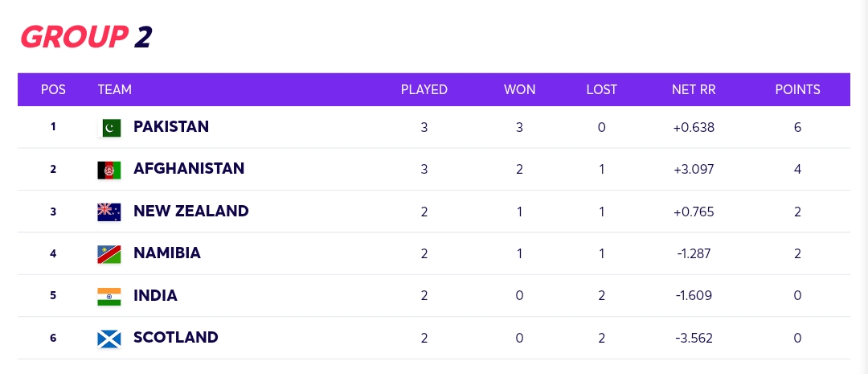The width and height of the screenshot is (868, 374).
Task: Select the NEW ZEALAND team name
Action: pyautogui.click(x=191, y=211)
